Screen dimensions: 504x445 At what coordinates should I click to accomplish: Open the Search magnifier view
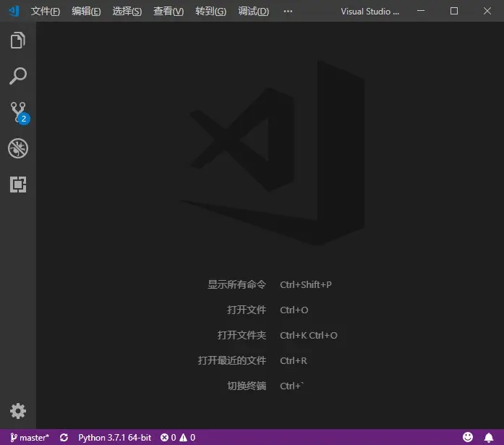click(17, 76)
